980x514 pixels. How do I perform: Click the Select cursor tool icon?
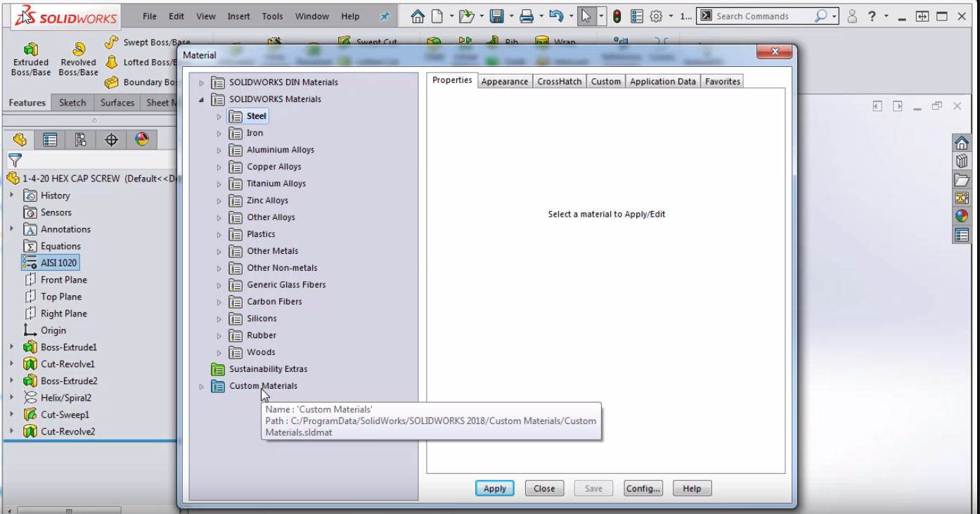[x=586, y=16]
